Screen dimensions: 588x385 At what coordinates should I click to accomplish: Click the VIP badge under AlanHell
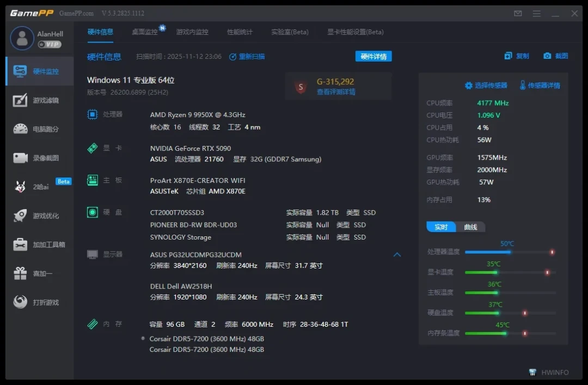[x=50, y=44]
